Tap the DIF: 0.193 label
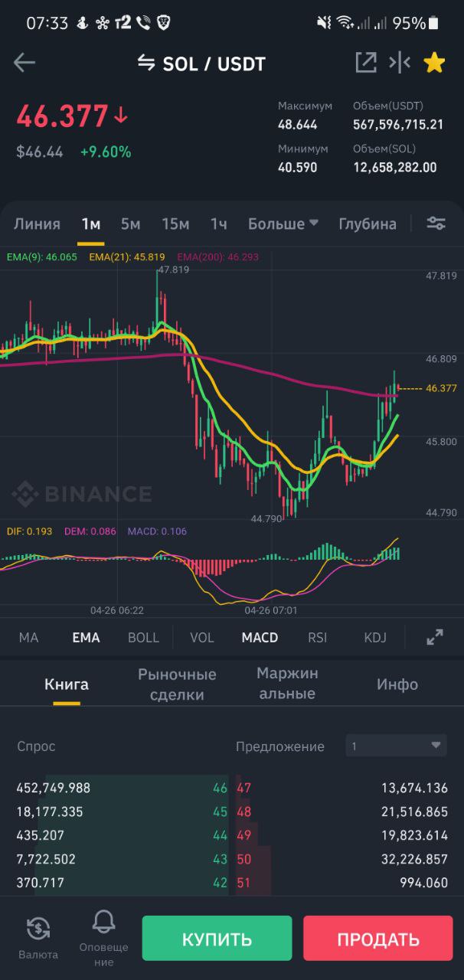The height and width of the screenshot is (980, 464). coord(29,531)
